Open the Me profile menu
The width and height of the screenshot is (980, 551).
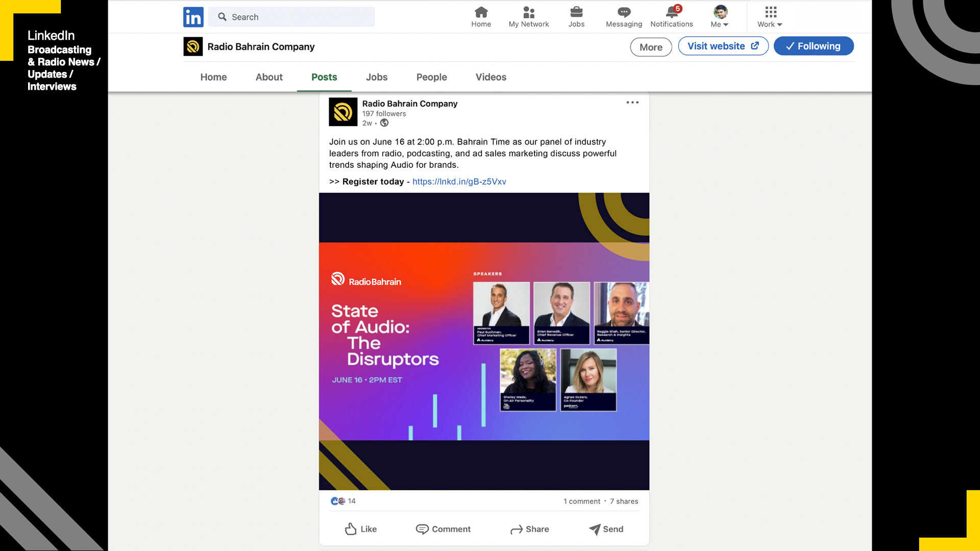(720, 17)
